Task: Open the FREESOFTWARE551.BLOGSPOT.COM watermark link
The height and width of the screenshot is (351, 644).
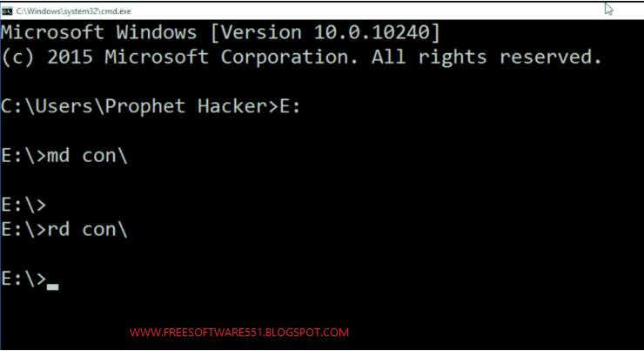Action: (239, 332)
